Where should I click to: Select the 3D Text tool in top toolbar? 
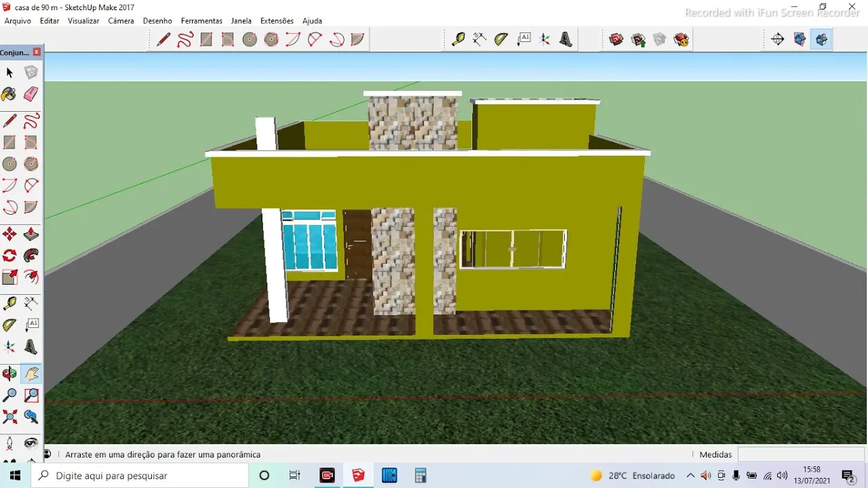pyautogui.click(x=566, y=39)
